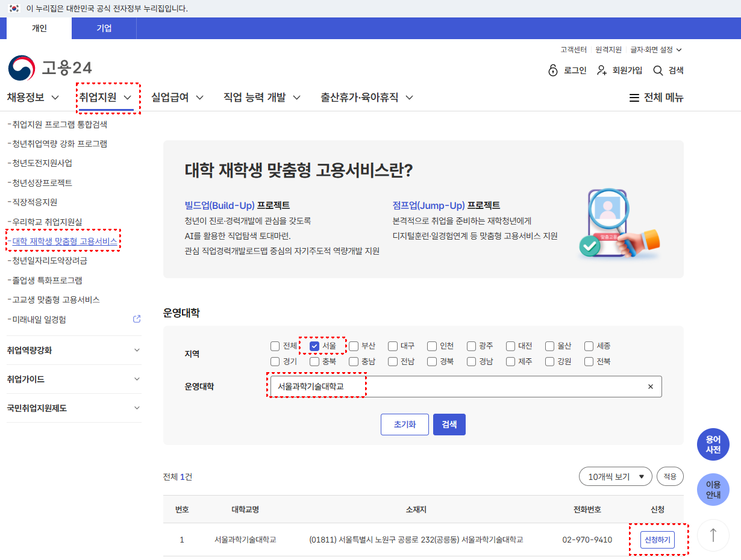Open 전체 메뉴 hamburger icon
This screenshot has width=741, height=560.
(634, 98)
